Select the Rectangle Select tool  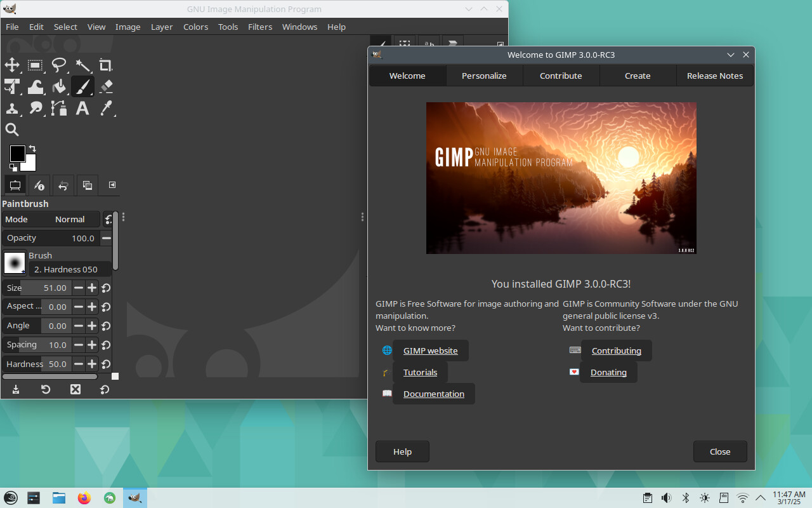36,65
